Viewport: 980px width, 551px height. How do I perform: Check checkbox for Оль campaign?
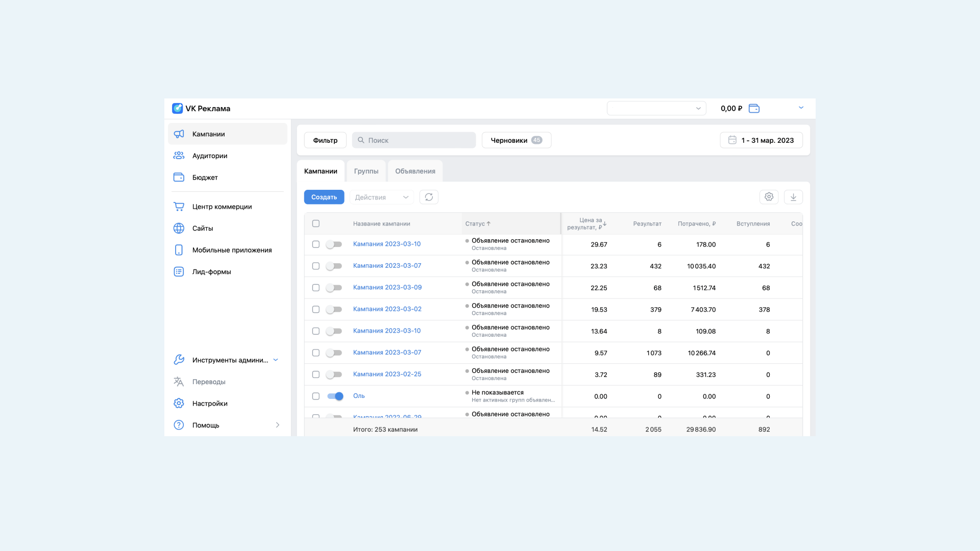click(x=316, y=396)
